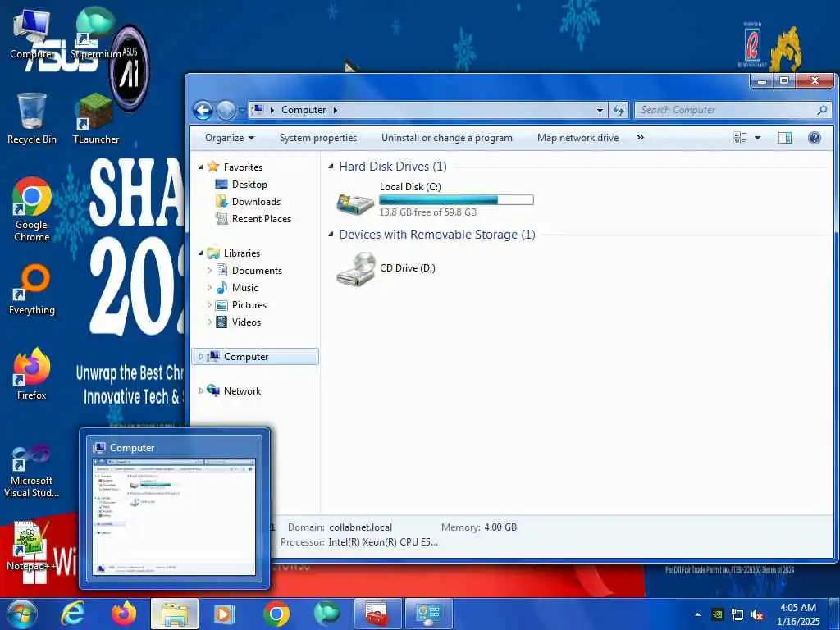Image resolution: width=840 pixels, height=630 pixels.
Task: Click the Explorer forward arrow
Action: [x=226, y=111]
